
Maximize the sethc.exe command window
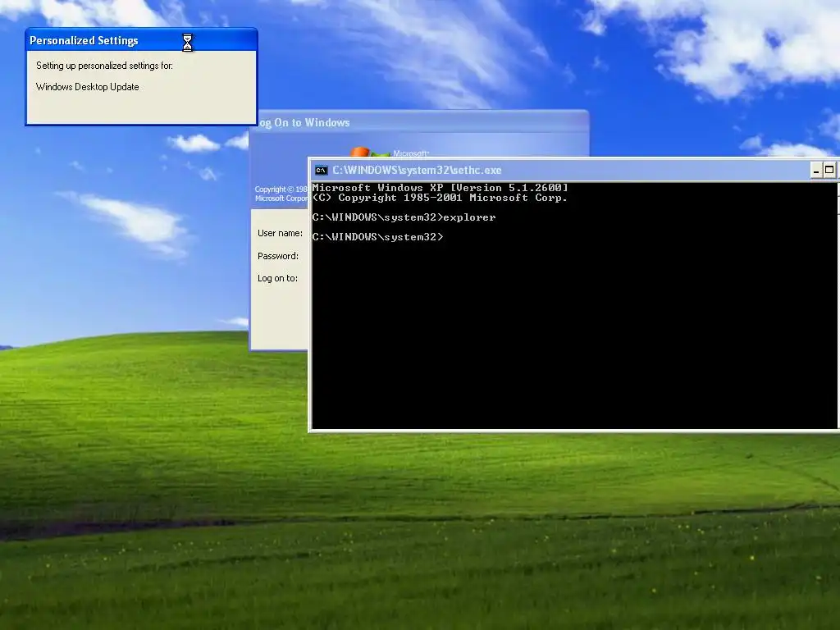[829, 171]
